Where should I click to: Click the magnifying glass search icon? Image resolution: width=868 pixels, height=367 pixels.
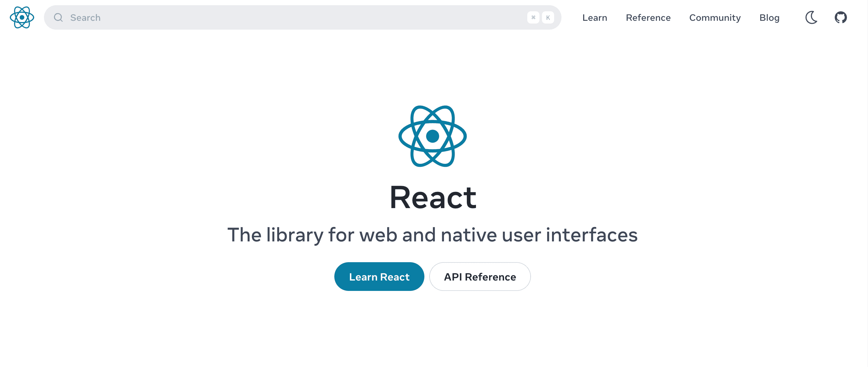(58, 17)
